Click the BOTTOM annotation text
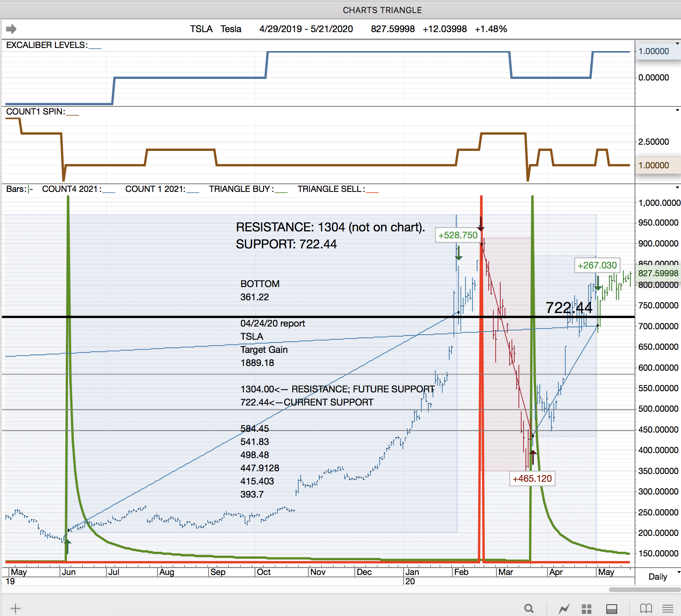Viewport: 681px width, 616px height. [260, 284]
